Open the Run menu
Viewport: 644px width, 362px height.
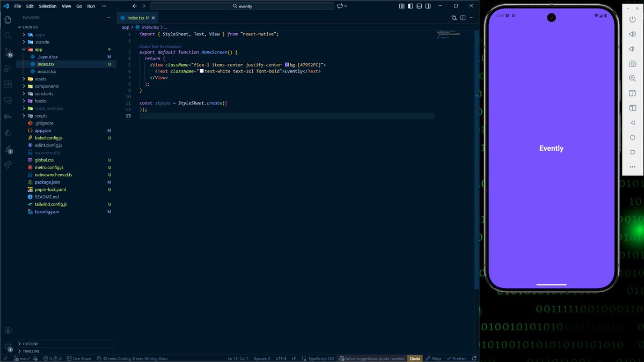[91, 6]
